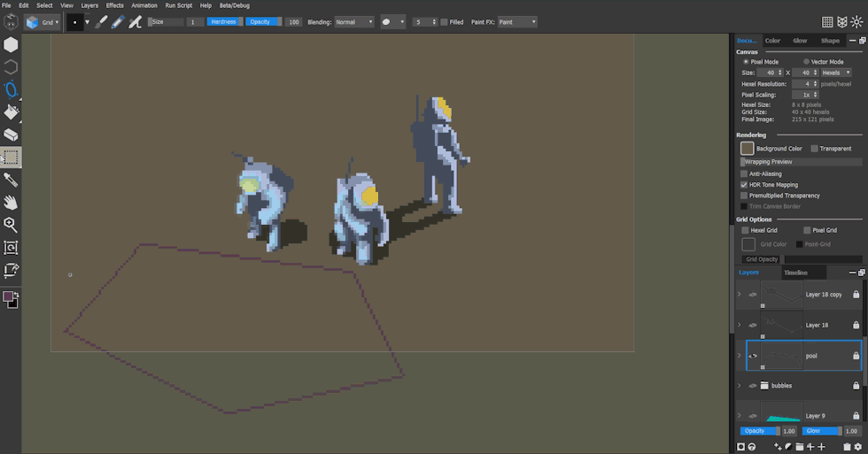Toggle visibility of Layer 18 copy
This screenshot has width=868, height=454.
pos(753,295)
